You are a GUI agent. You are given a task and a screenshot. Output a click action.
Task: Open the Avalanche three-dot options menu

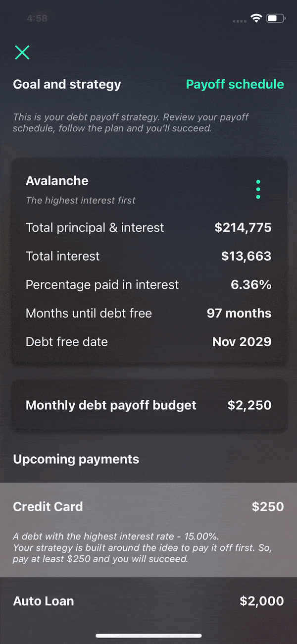click(258, 190)
